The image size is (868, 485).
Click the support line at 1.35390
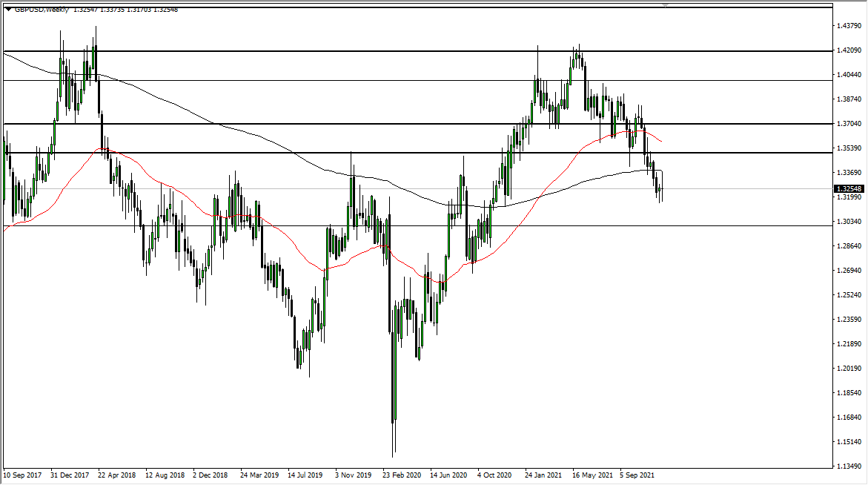(296, 153)
